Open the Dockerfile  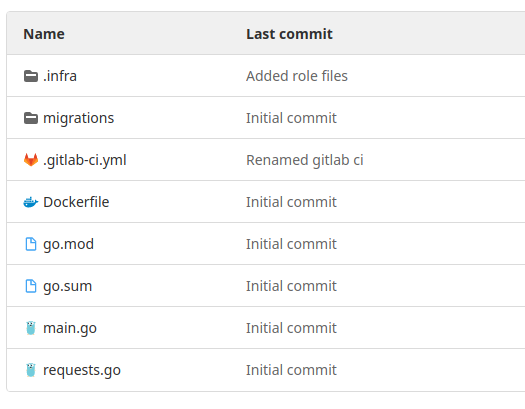76,202
